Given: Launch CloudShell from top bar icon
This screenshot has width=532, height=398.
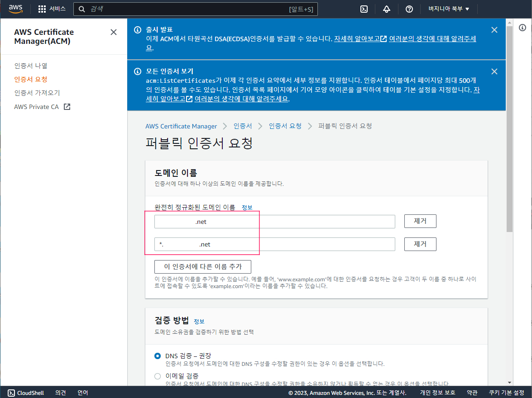Looking at the screenshot, I should click(x=364, y=9).
